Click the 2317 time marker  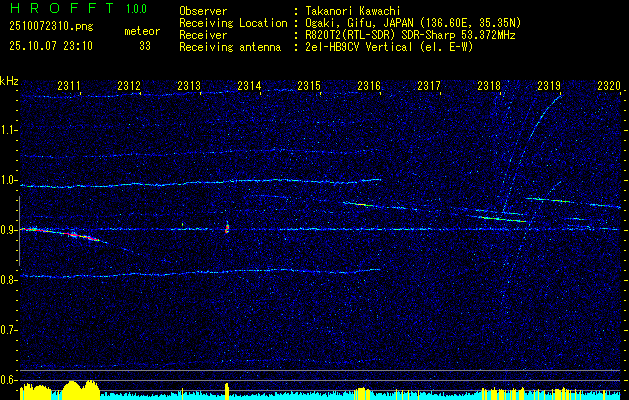click(429, 85)
